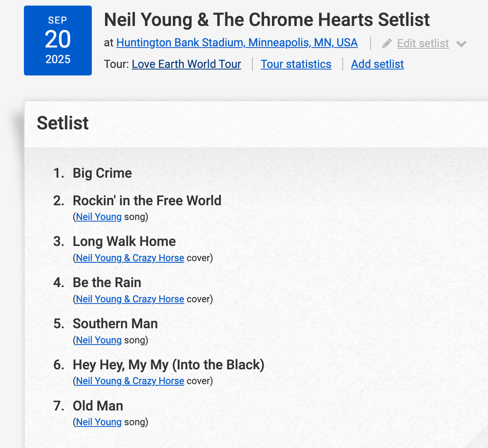Open Huntington Bank Stadium venue link
The width and height of the screenshot is (488, 448).
tap(237, 43)
